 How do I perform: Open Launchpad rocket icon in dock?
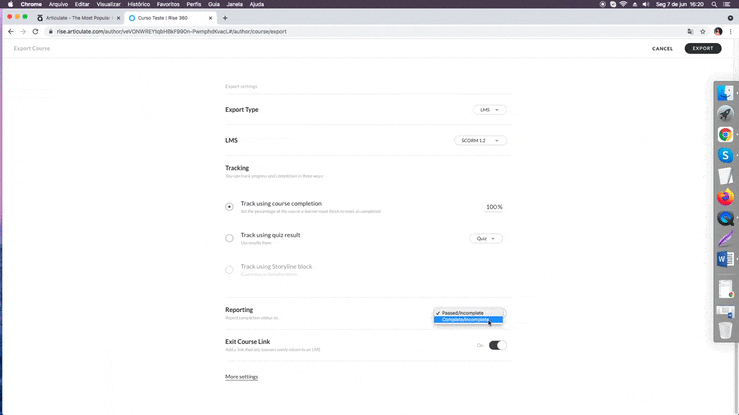[x=725, y=114]
